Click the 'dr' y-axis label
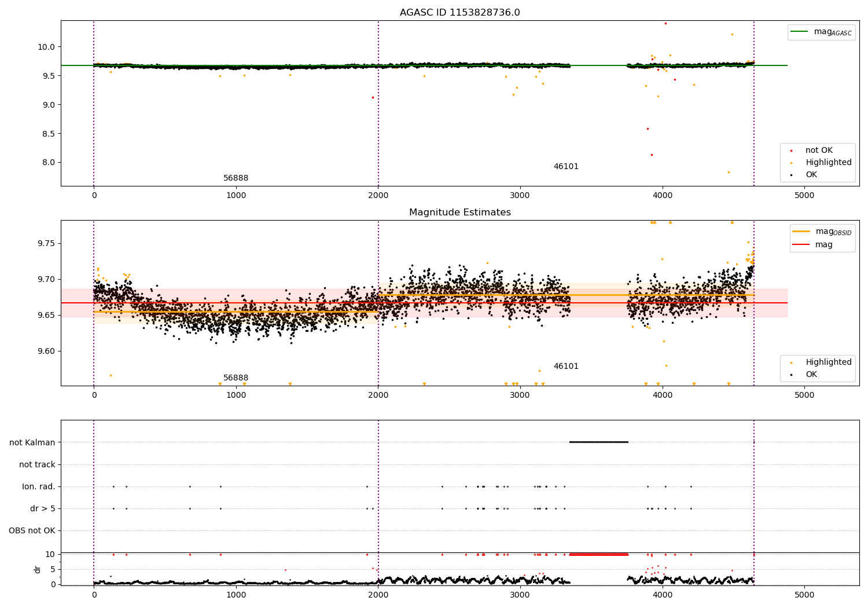Image resolution: width=868 pixels, height=608 pixels. 38,569
